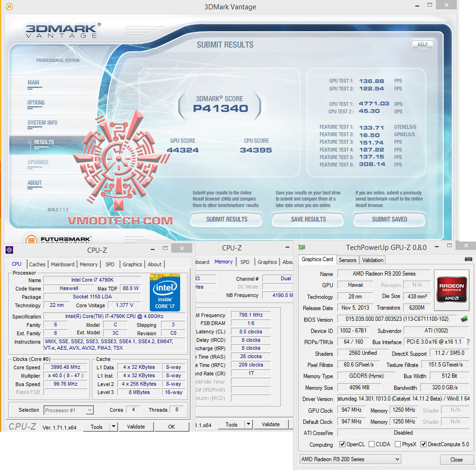
Task: Click the SAVE RESULTS button
Action: pyautogui.click(x=308, y=219)
